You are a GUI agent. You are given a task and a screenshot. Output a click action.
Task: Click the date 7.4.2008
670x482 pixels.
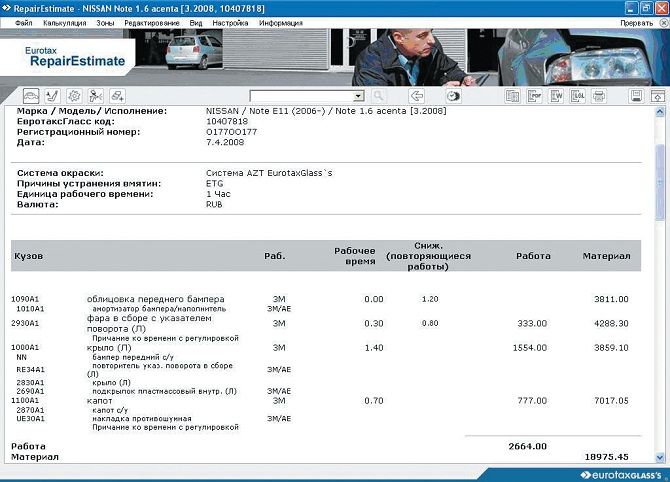pos(225,142)
